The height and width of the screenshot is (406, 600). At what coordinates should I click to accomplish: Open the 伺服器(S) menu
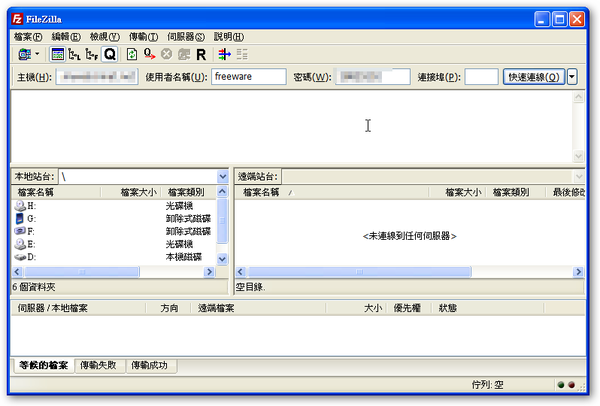tap(186, 37)
